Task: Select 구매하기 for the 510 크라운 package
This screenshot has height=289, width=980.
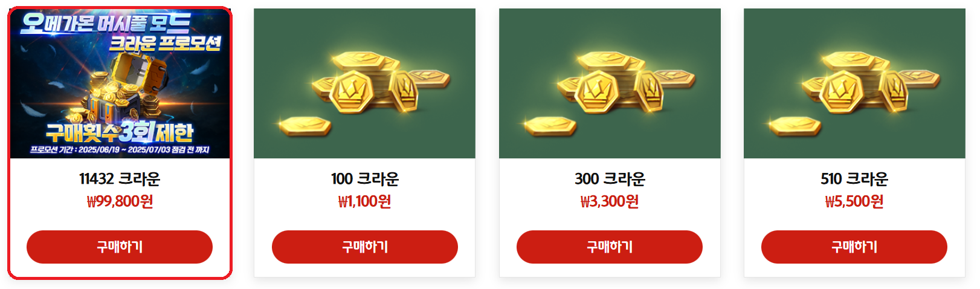Action: [x=854, y=247]
